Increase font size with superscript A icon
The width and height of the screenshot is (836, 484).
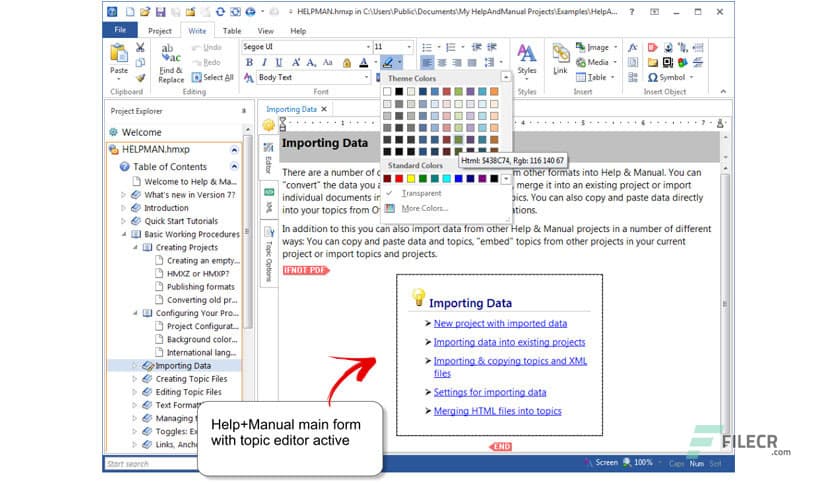click(x=296, y=62)
